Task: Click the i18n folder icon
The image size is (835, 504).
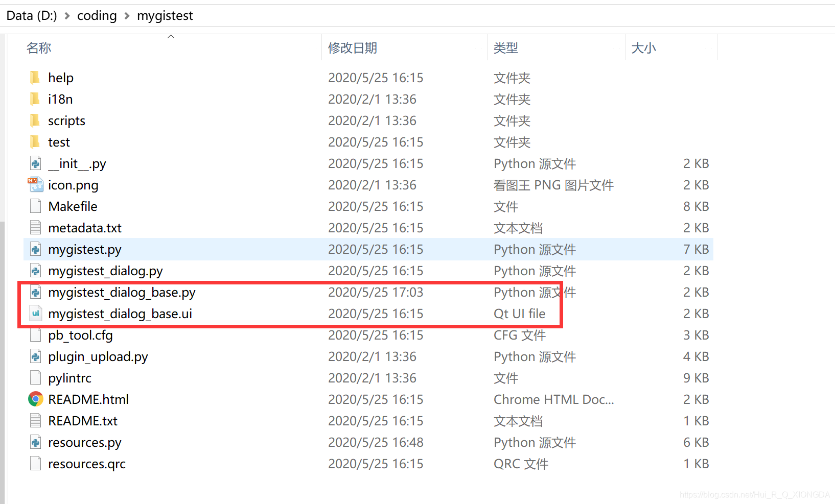Action: pos(35,99)
